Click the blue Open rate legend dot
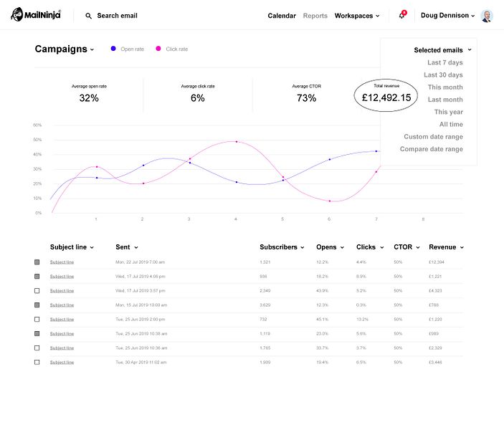The height and width of the screenshot is (430, 504). pyautogui.click(x=113, y=49)
